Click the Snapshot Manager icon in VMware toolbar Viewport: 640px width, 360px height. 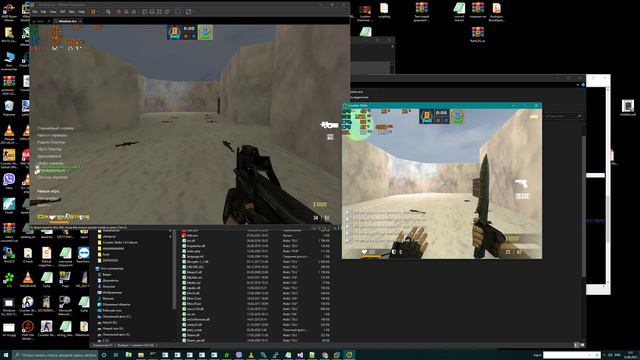pos(134,12)
